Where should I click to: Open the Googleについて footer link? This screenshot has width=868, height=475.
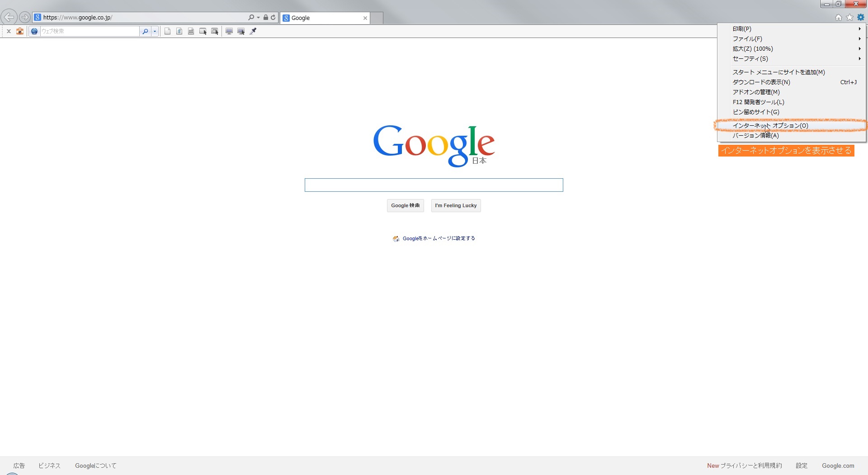click(96, 465)
